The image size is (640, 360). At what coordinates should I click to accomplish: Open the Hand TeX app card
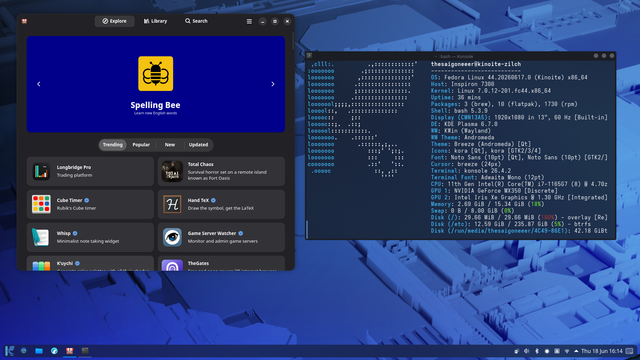click(221, 204)
